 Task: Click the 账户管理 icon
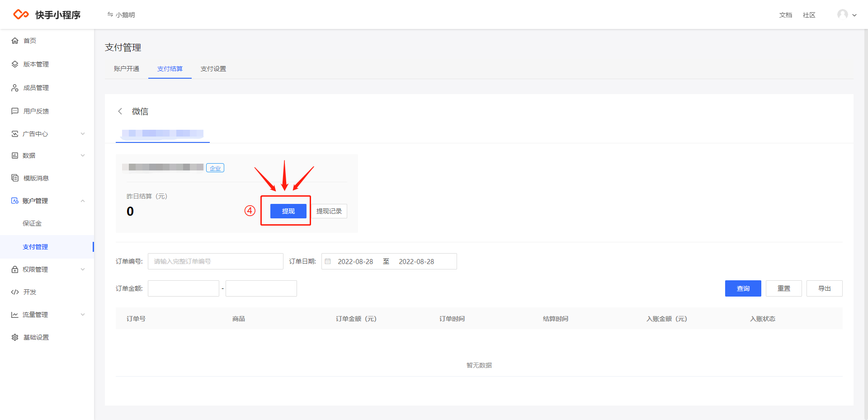(15, 201)
